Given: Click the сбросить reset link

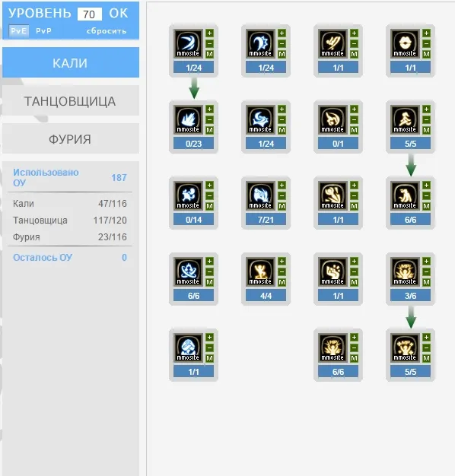Looking at the screenshot, I should pos(107,31).
